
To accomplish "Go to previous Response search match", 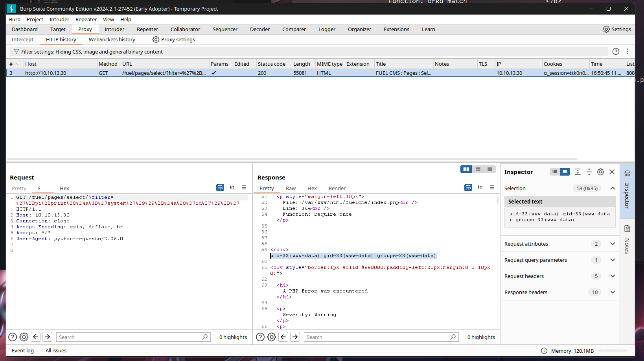I will coord(283,337).
